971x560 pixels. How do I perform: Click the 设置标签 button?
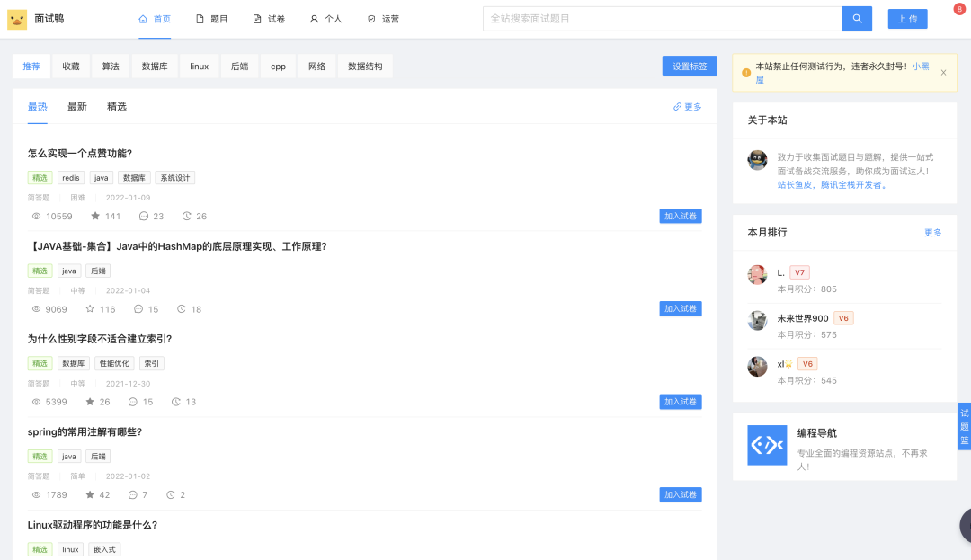(690, 67)
